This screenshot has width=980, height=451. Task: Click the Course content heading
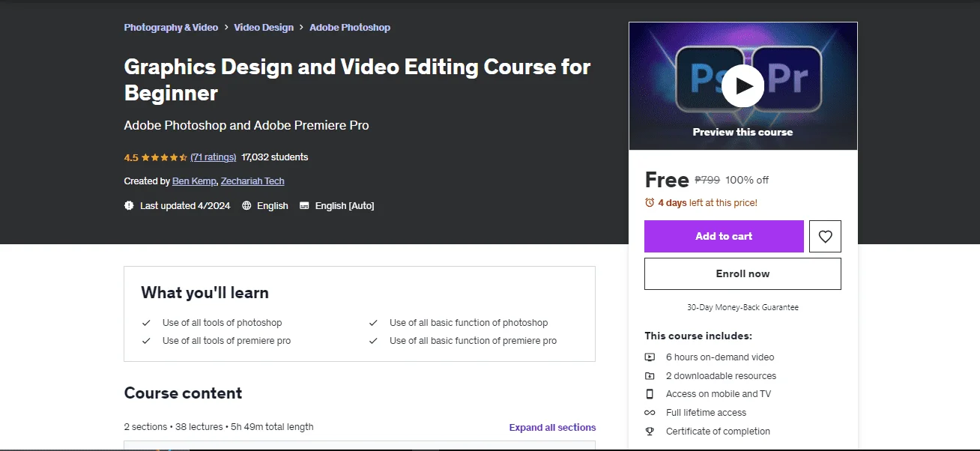183,393
